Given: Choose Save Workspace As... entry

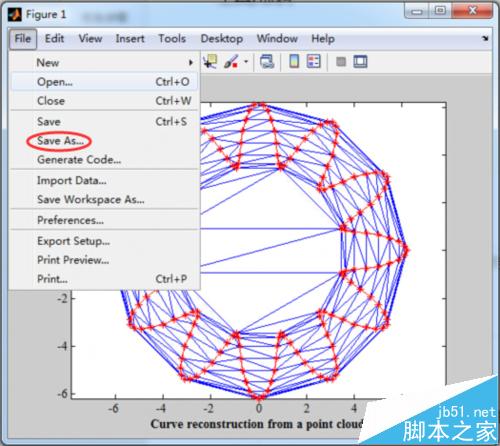Looking at the screenshot, I should point(104,200).
